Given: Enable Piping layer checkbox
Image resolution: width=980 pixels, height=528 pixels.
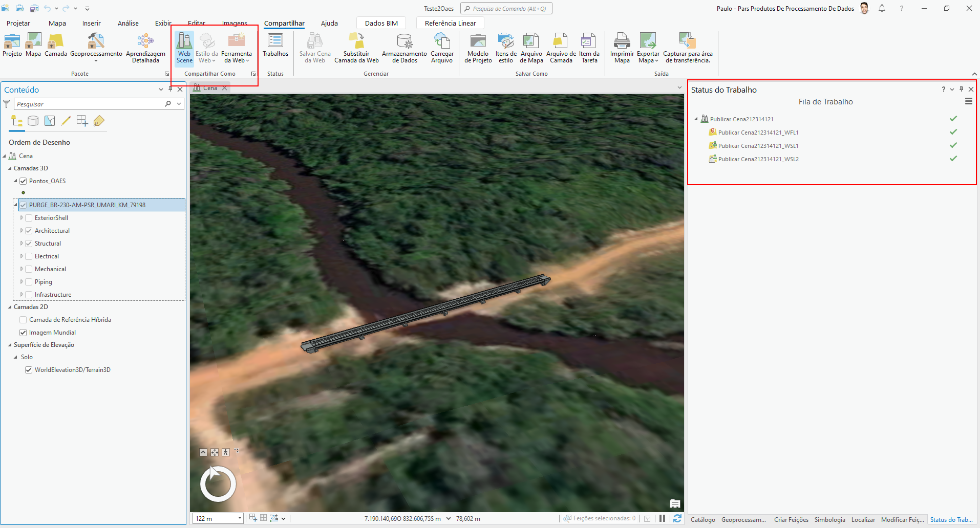Looking at the screenshot, I should coord(29,282).
